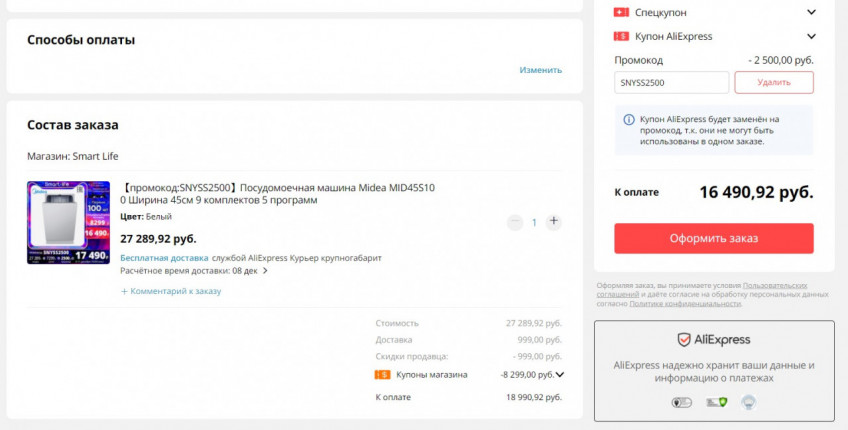Click the red Спецкупон coupon icon
This screenshot has height=430, width=848.
[621, 12]
